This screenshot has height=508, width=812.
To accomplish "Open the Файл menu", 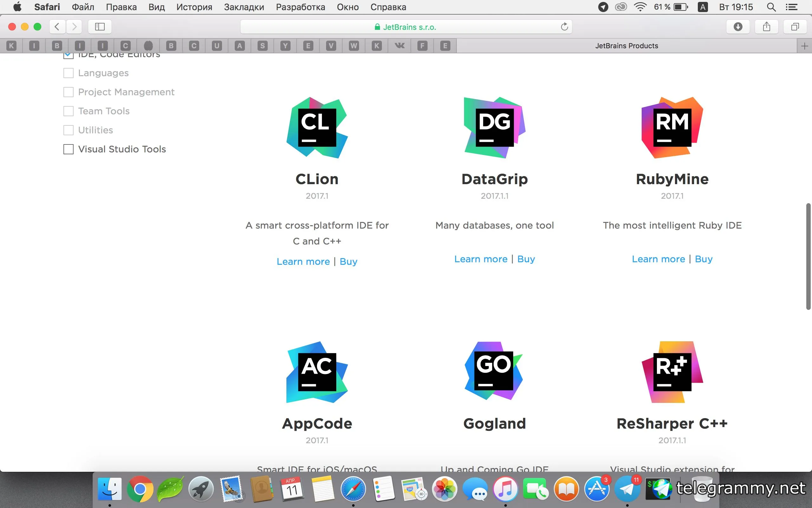I will (x=83, y=7).
